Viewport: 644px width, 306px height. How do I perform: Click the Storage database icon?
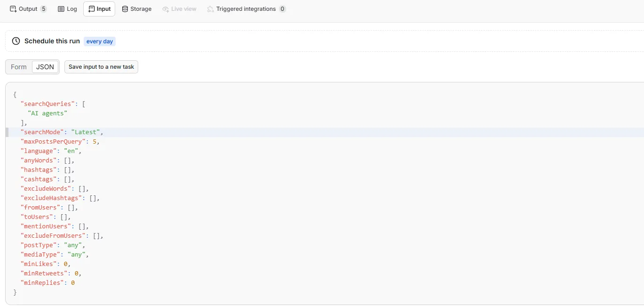click(125, 9)
